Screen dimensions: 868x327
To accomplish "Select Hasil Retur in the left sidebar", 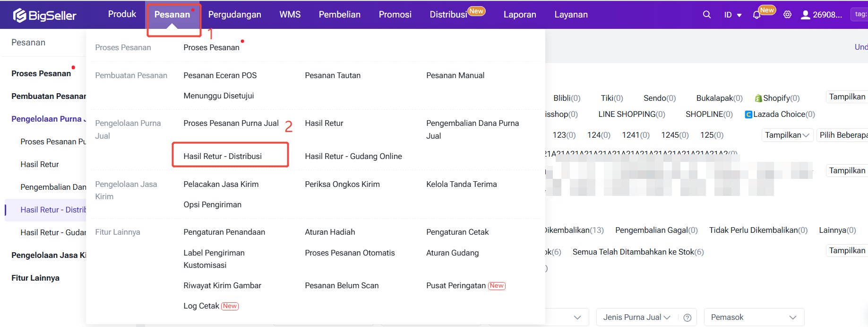I will coord(40,164).
